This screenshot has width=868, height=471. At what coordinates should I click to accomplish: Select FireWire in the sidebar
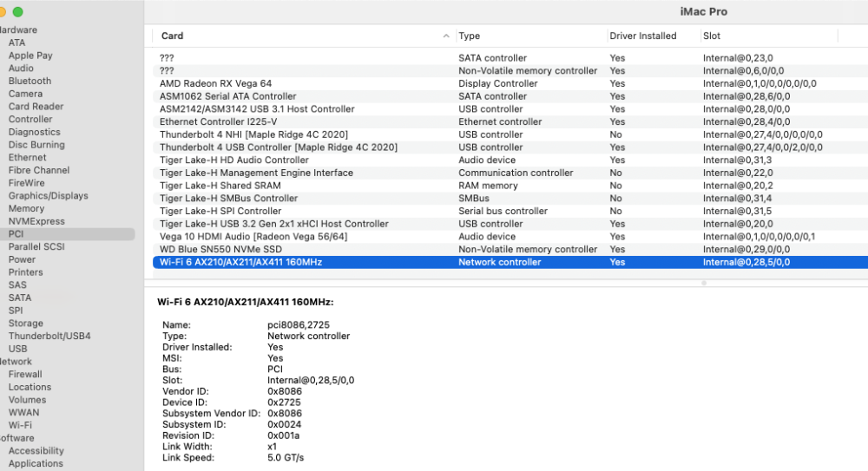click(27, 183)
